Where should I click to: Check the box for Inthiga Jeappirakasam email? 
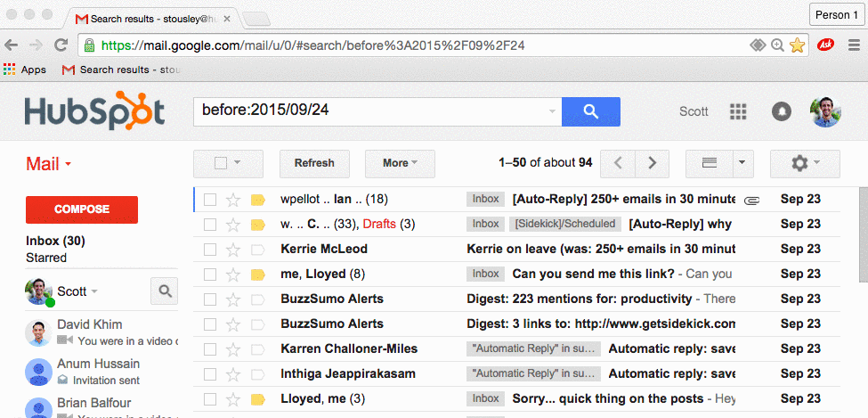(x=210, y=373)
